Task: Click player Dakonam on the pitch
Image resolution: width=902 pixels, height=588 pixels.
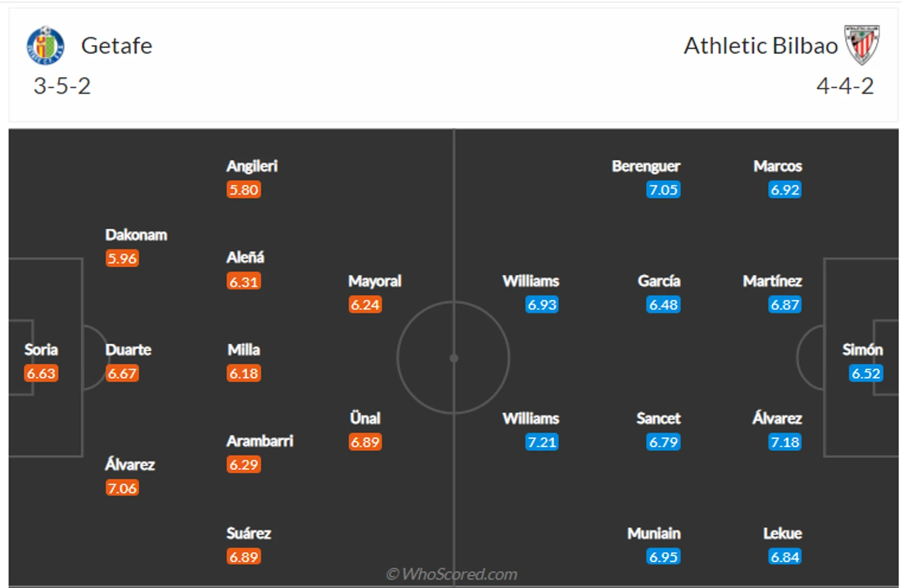Action: (136, 235)
